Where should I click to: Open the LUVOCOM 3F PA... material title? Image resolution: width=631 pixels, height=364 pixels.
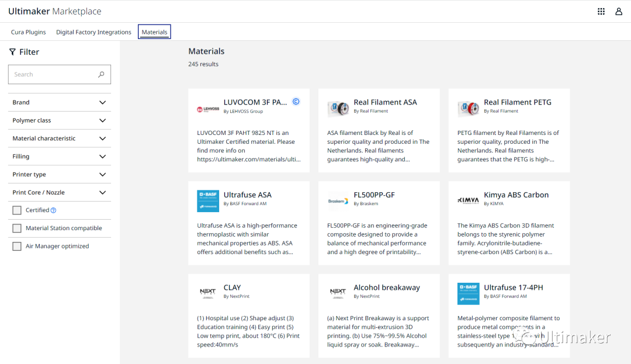(255, 102)
